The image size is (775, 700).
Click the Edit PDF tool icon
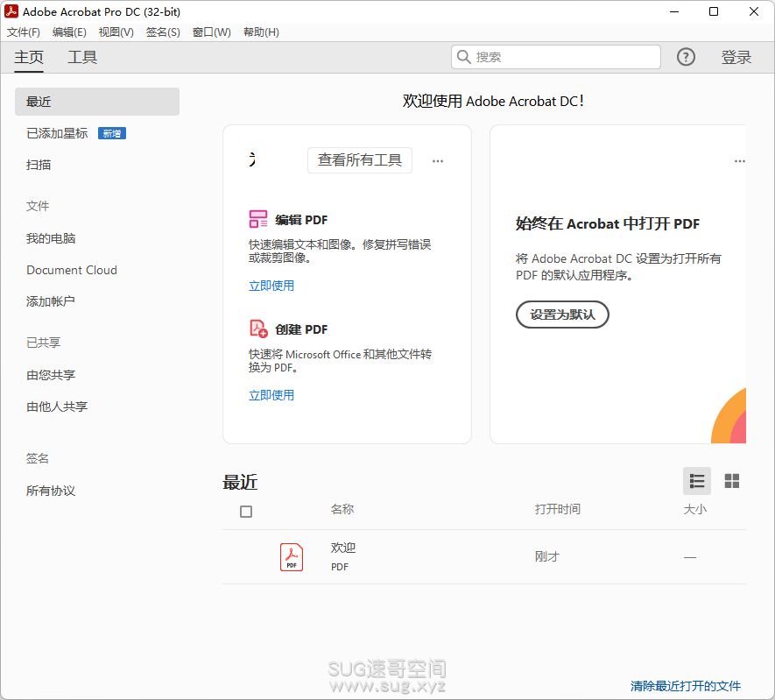[258, 219]
